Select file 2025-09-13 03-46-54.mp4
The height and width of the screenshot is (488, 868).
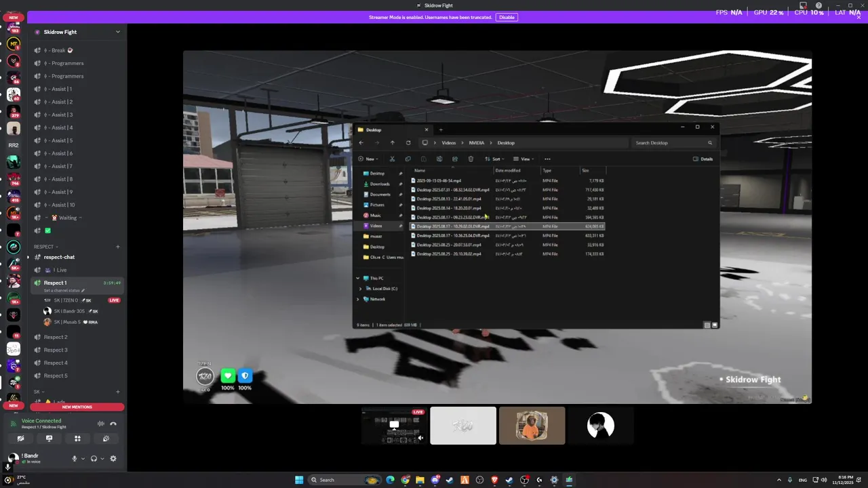pos(507,181)
